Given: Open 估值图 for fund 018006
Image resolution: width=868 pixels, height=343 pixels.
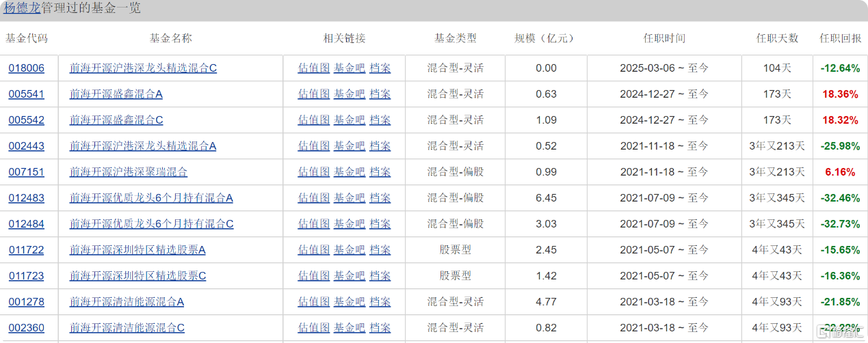Looking at the screenshot, I should pos(314,68).
